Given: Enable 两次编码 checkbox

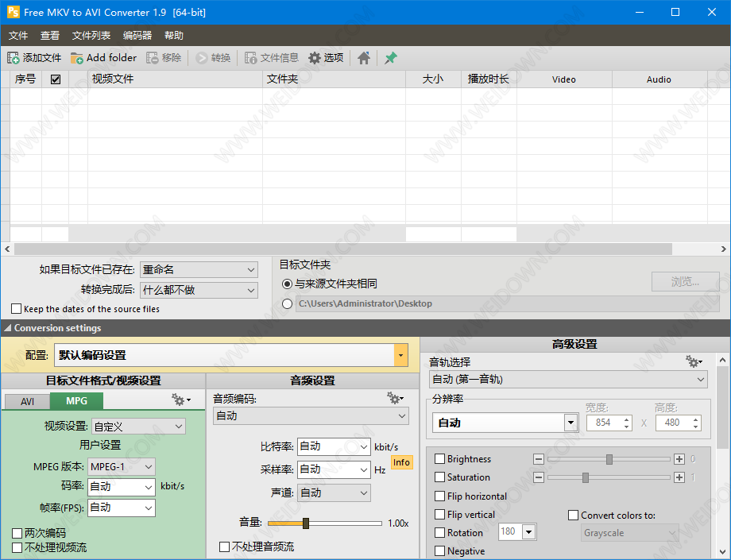Looking at the screenshot, I should [17, 533].
